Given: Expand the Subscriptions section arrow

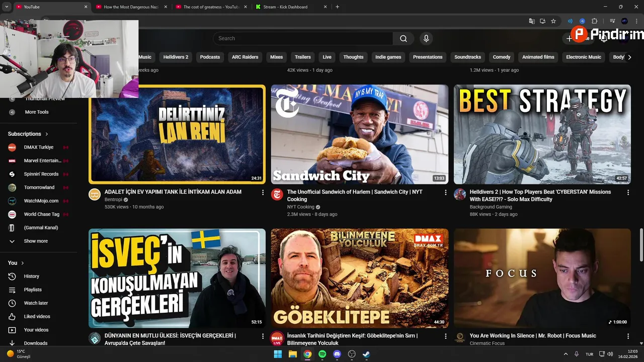Looking at the screenshot, I should coord(47,134).
